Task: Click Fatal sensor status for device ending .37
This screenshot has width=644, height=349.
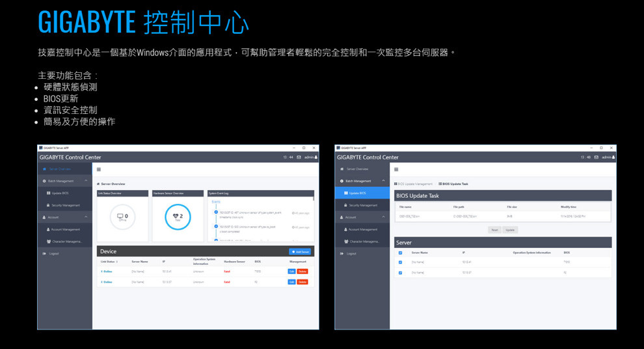Action: 227,283
